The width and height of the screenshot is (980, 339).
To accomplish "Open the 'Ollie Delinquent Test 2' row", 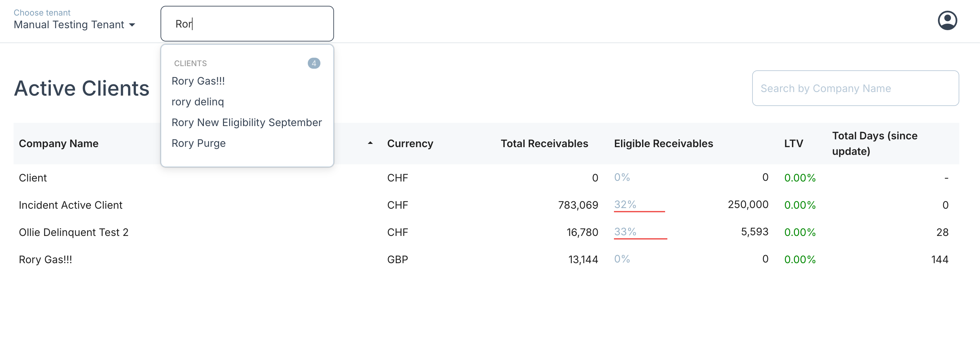I will (x=74, y=232).
